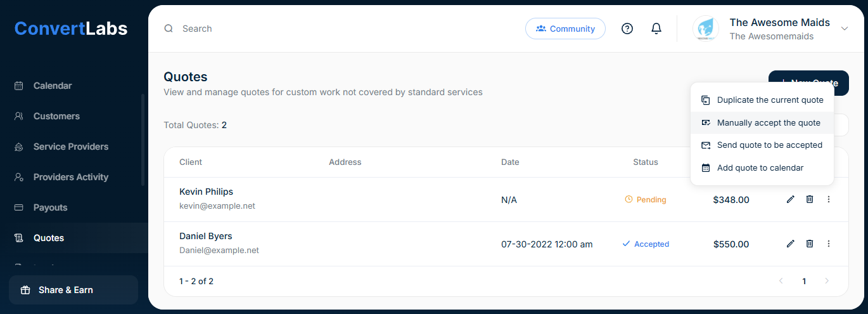Screen dimensions: 868x314
Task: Select Send quote to be accepted
Action: tap(769, 145)
